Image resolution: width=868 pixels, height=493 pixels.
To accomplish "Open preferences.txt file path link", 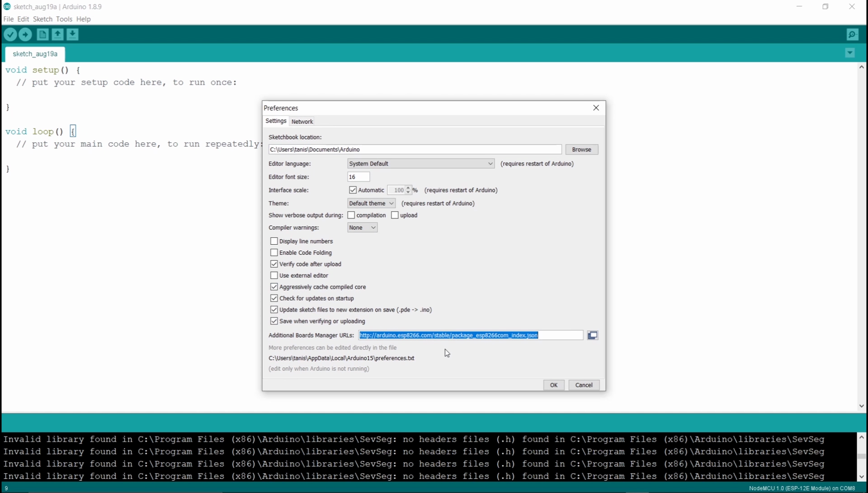I will pos(341,358).
